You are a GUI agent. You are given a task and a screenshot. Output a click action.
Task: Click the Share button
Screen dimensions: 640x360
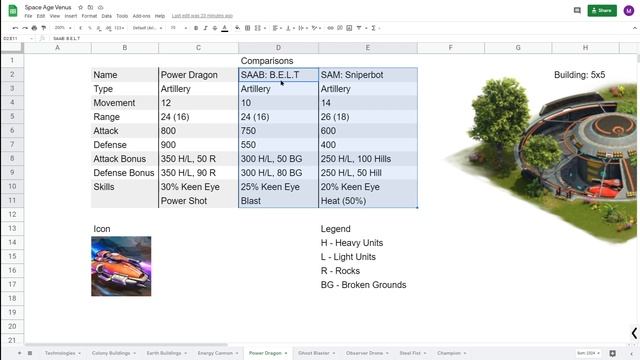(602, 11)
